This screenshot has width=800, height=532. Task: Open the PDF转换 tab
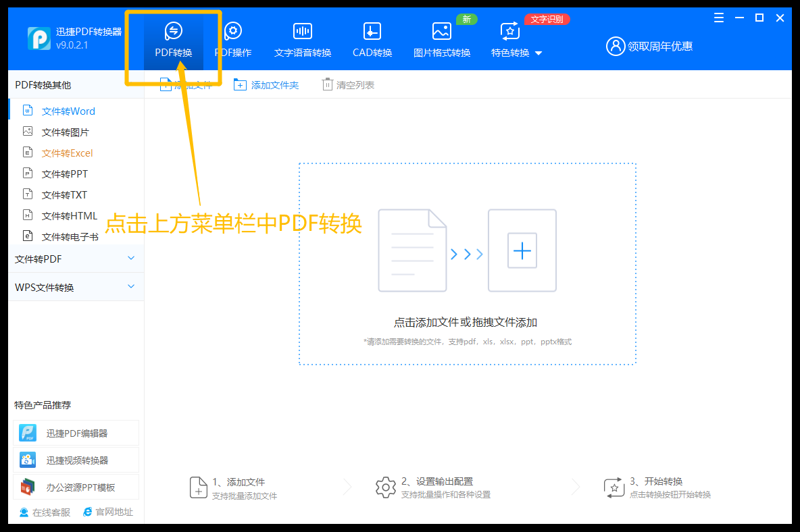(174, 41)
